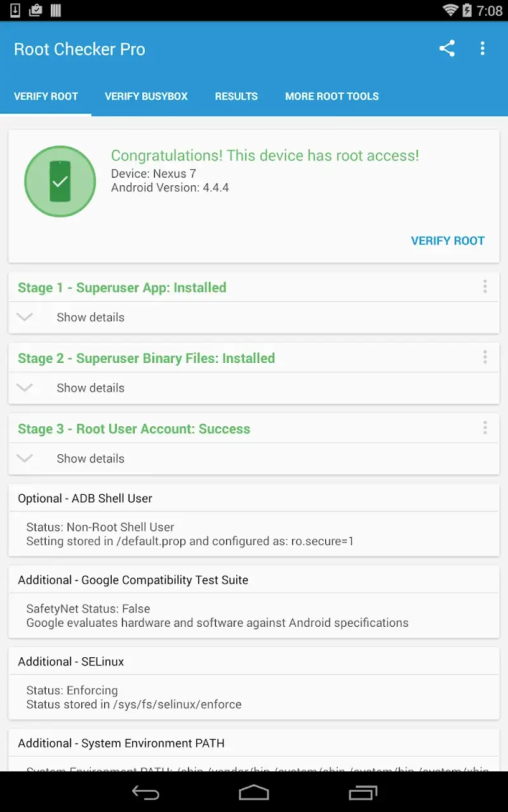508x812 pixels.
Task: Open the overflow menu at top right
Action: [483, 48]
